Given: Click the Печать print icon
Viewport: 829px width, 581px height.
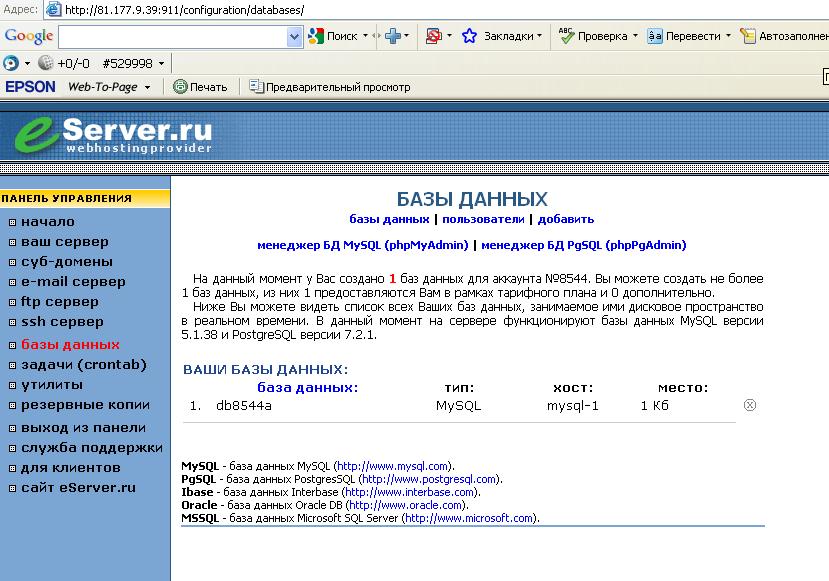Looking at the screenshot, I should pos(180,86).
